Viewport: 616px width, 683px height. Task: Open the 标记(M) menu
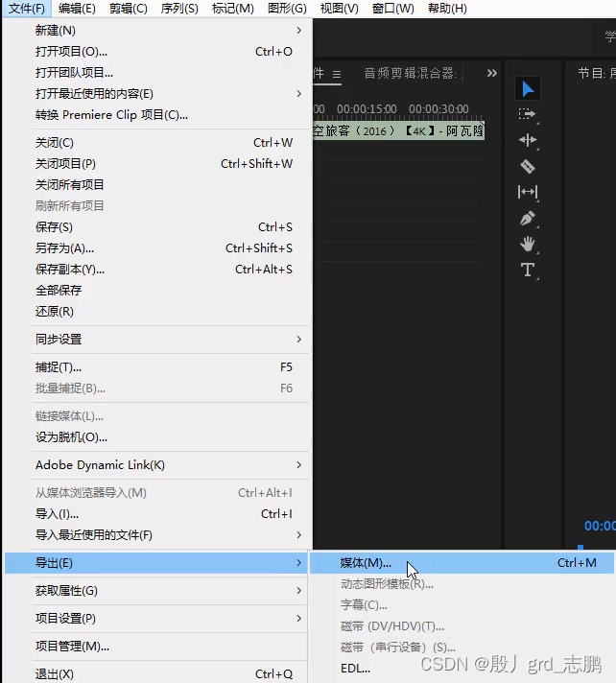(232, 9)
